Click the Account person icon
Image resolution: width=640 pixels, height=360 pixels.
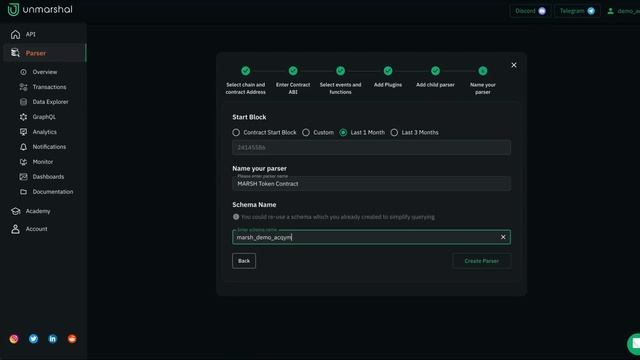pyautogui.click(x=16, y=229)
